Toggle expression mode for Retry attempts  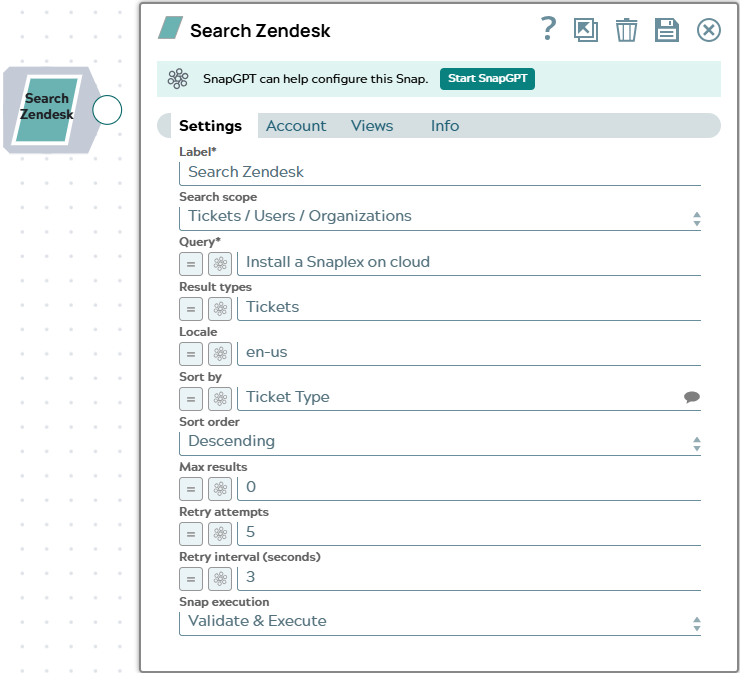pyautogui.click(x=191, y=534)
